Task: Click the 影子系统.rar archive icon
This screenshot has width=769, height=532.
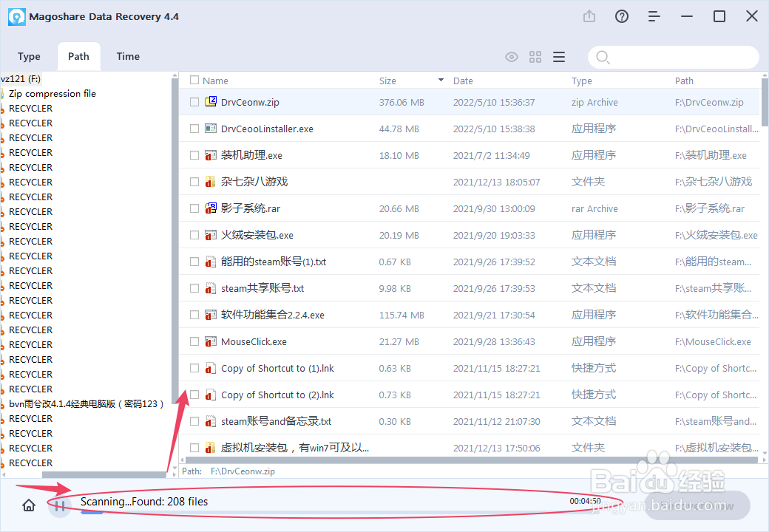Action: [211, 208]
